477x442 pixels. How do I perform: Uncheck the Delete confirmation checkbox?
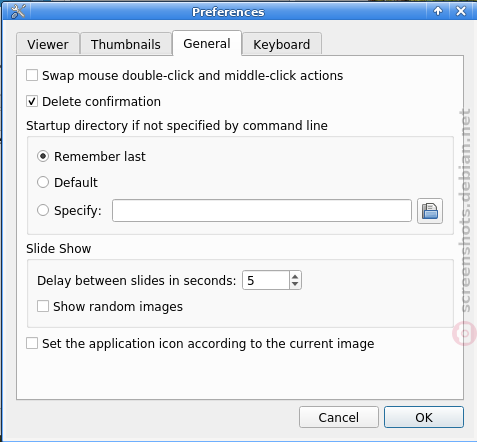[32, 101]
